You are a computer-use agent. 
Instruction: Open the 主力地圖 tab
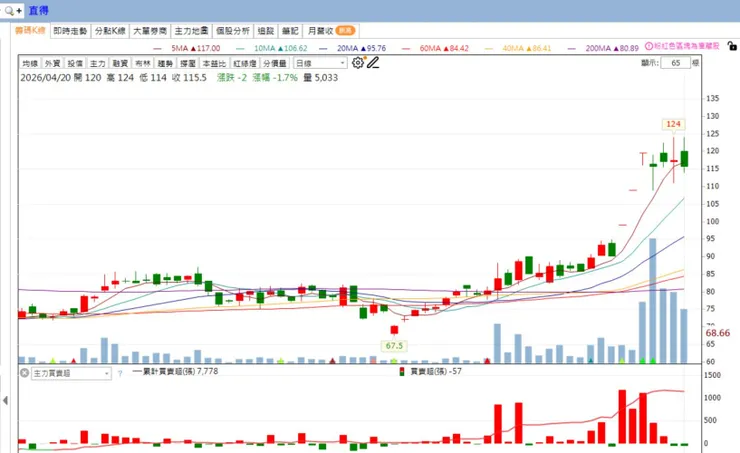pyautogui.click(x=191, y=31)
